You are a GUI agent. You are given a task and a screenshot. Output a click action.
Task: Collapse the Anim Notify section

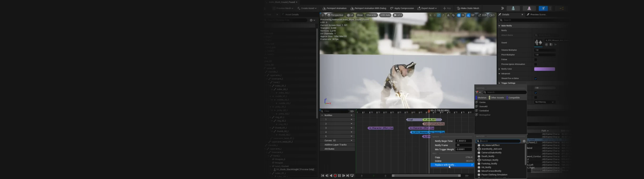point(499,26)
